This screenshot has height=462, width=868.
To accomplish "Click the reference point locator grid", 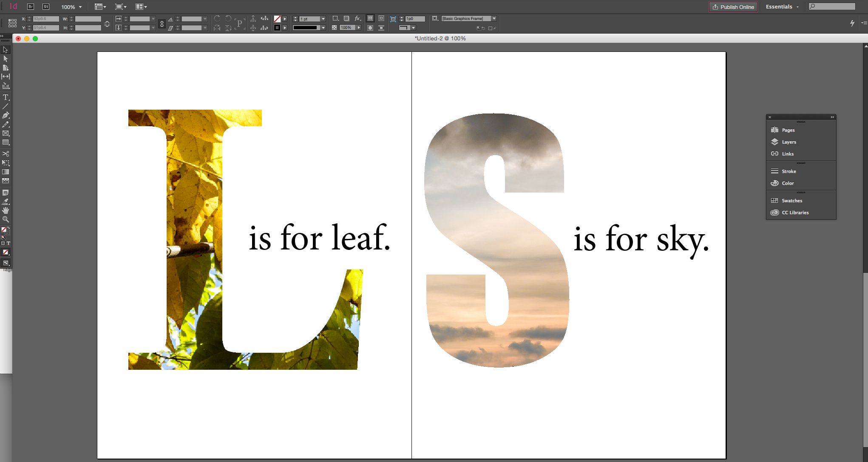I will coord(12,23).
